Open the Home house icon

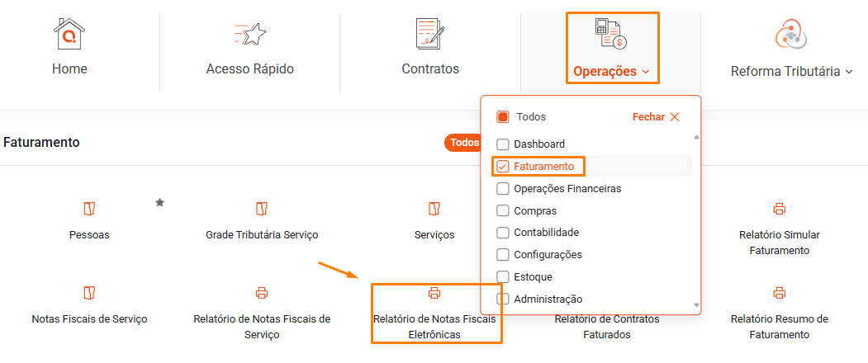(69, 35)
